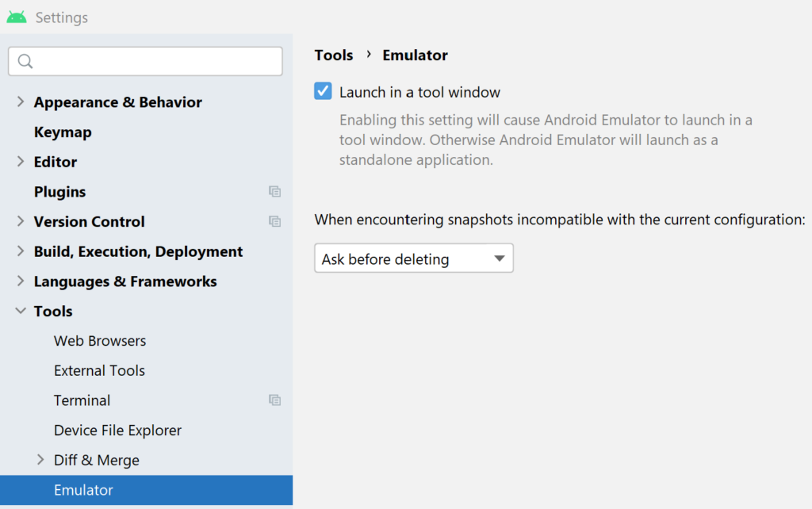Image resolution: width=812 pixels, height=509 pixels.
Task: Open the Ask before deleting dropdown
Action: pyautogui.click(x=414, y=258)
